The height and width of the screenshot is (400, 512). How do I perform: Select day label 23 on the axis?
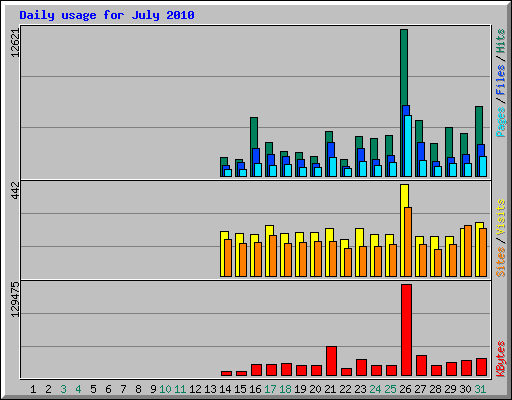click(360, 389)
